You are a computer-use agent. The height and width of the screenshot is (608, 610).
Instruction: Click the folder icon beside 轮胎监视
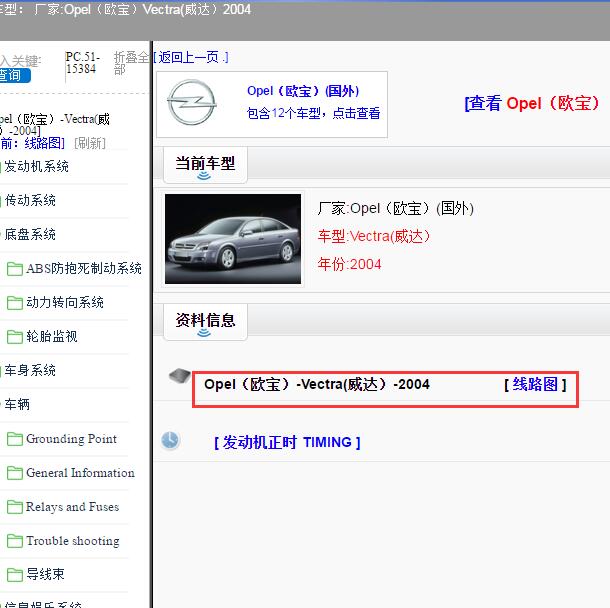(x=15, y=337)
